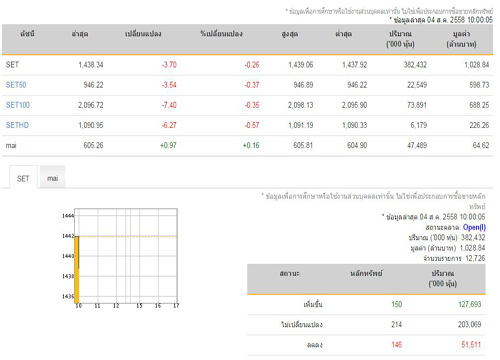Click SET100 change -7.40
500x360 pixels.
pyautogui.click(x=169, y=105)
